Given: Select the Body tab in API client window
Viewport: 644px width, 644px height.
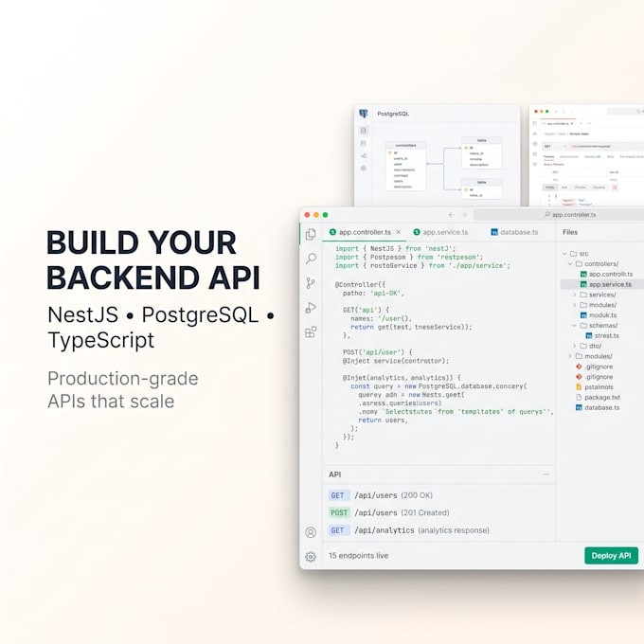Looking at the screenshot, I should (610, 156).
